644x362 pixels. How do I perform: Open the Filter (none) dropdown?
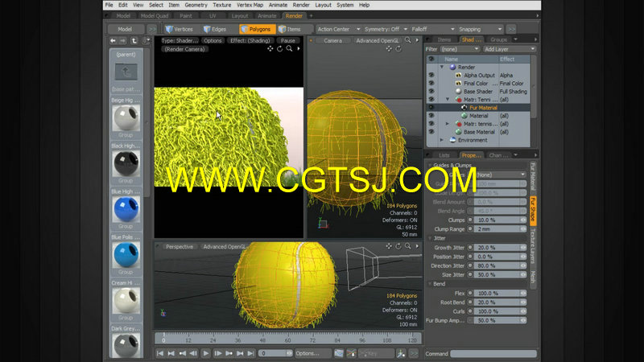[460, 49]
